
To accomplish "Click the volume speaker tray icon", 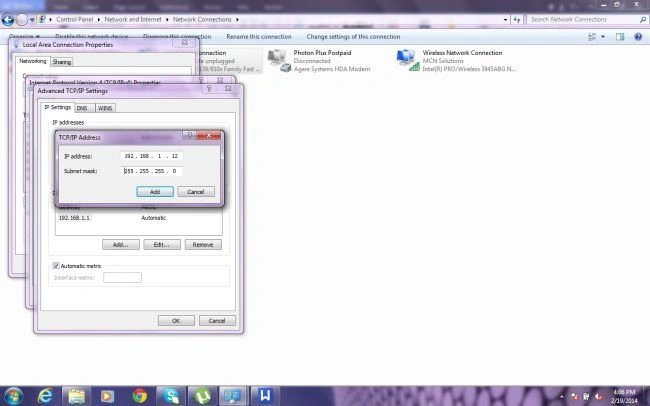I will coord(598,397).
